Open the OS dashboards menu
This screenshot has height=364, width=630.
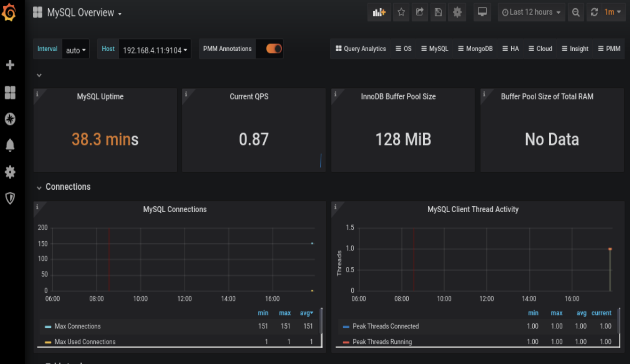(x=403, y=49)
